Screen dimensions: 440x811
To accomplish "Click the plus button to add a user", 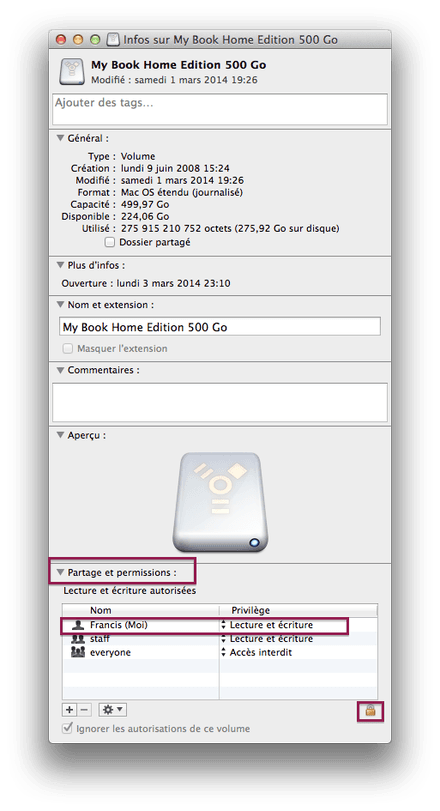I will point(69,710).
